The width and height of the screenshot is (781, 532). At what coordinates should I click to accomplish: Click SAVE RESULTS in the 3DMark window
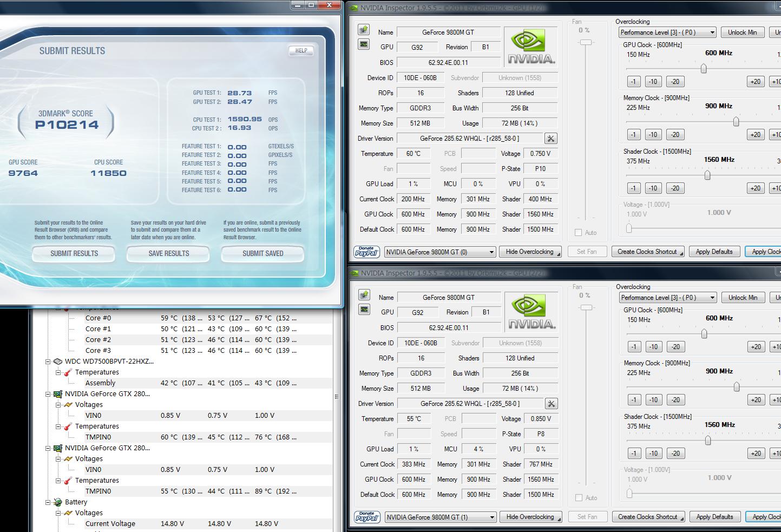[169, 253]
